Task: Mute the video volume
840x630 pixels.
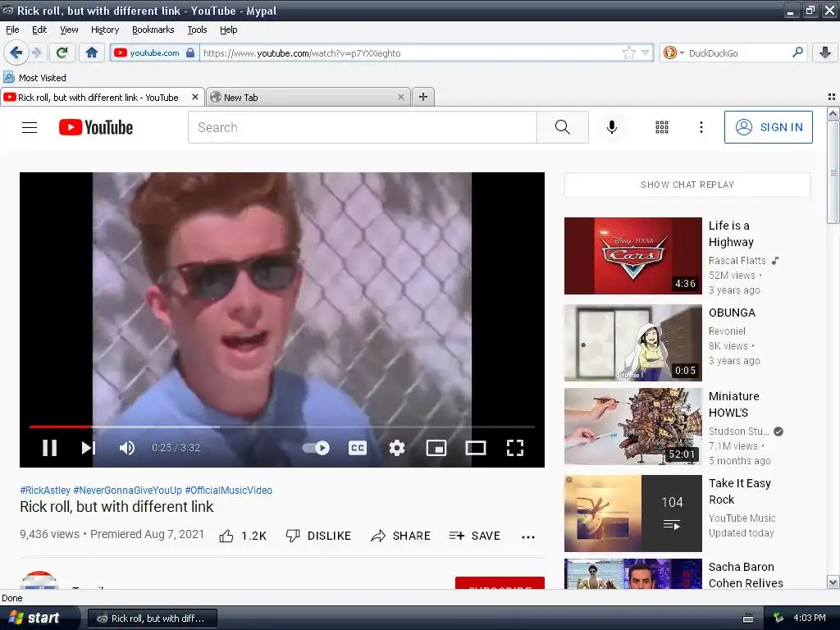Action: point(127,447)
